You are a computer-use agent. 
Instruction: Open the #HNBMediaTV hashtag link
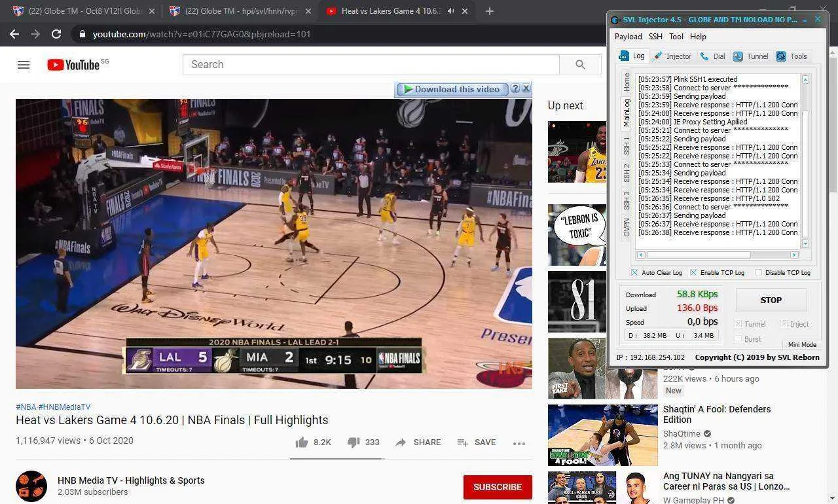[x=64, y=406]
